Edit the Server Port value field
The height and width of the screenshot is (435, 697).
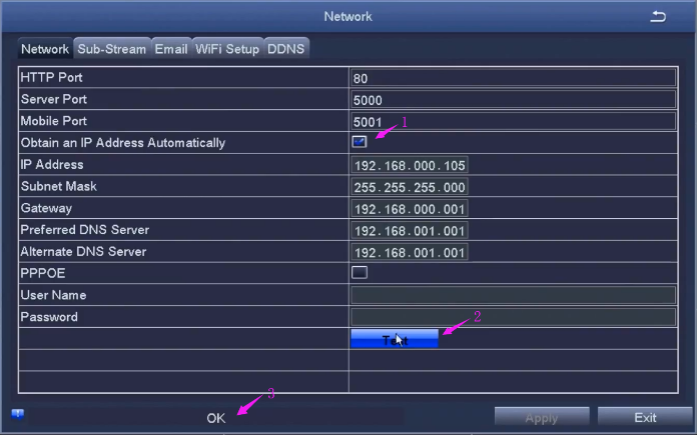click(513, 100)
